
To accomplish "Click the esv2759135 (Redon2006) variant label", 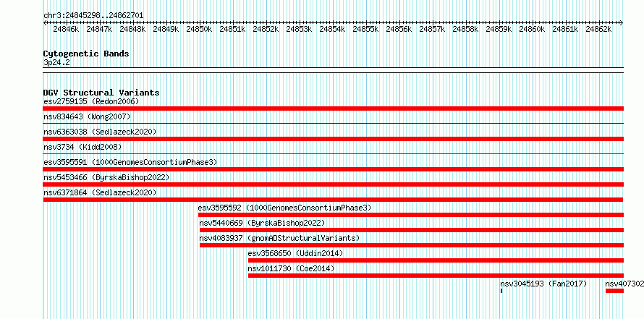I will point(91,101).
